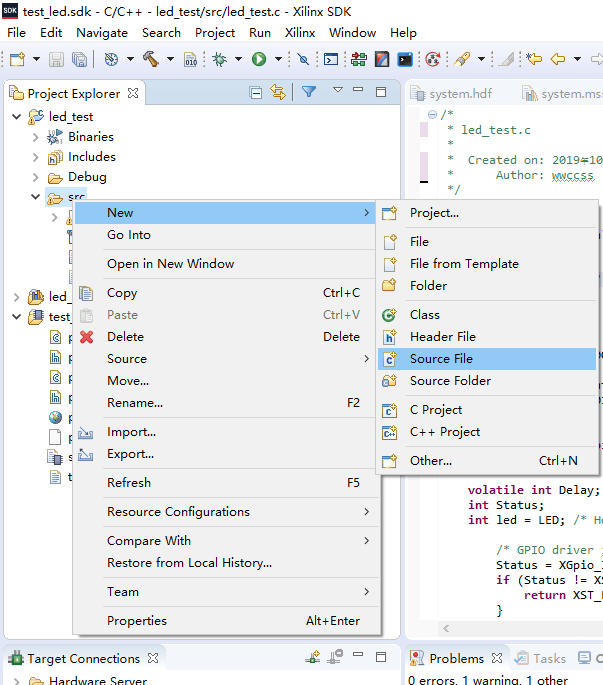Collapse the led_test project node
Screen dimensions: 603x685
(x=17, y=117)
